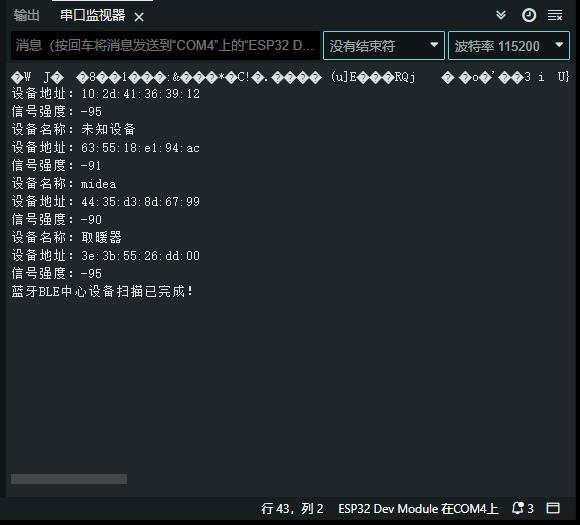Click the 蓝牙BLE中心设备扫描已完成 line
This screenshot has width=580, height=525.
click(102, 291)
